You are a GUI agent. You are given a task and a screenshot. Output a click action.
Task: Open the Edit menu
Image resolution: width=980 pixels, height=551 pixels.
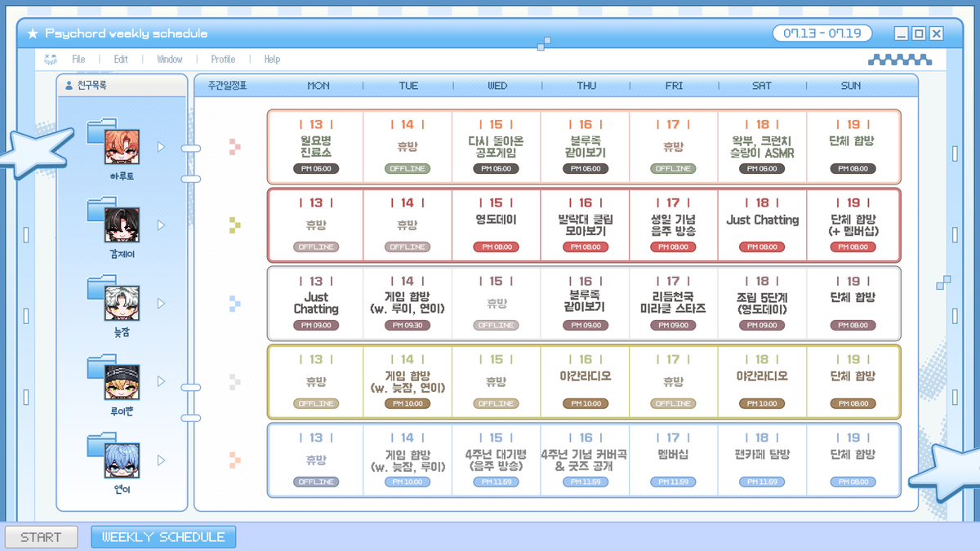[121, 59]
